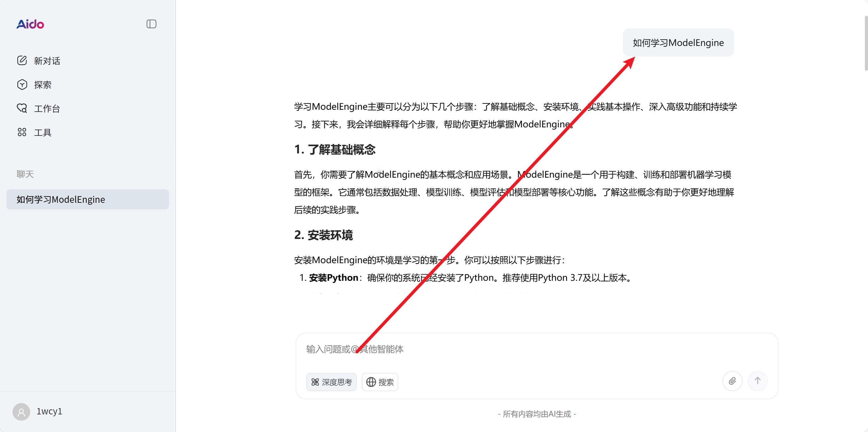Collapse the sidebar panel icon
Screen dimensions: 868x432
(151, 24)
